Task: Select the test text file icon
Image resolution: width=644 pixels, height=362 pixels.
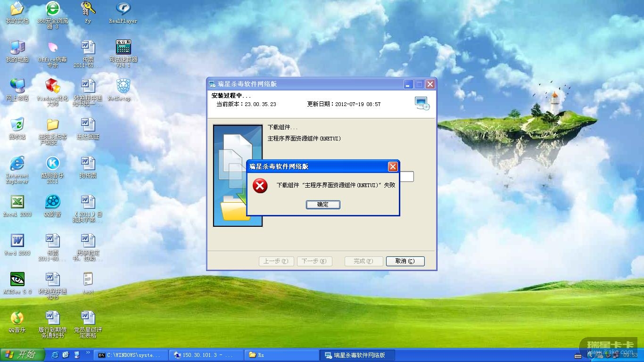Action: (88, 283)
